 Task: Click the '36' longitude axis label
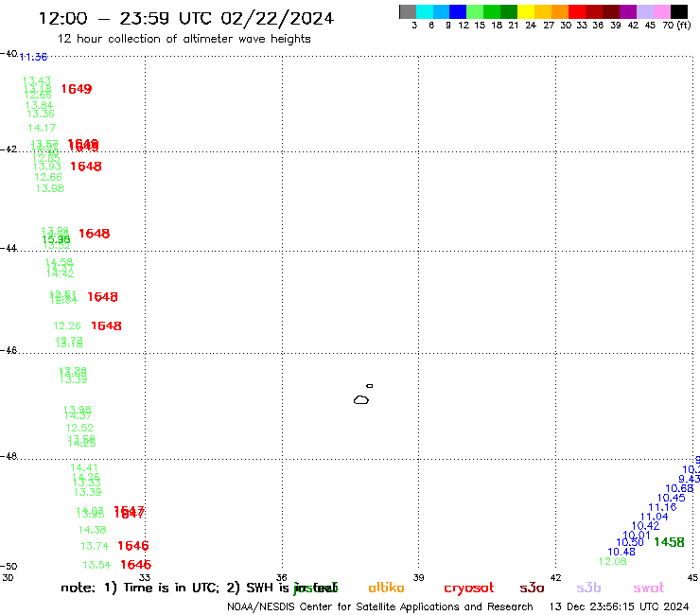point(282,577)
